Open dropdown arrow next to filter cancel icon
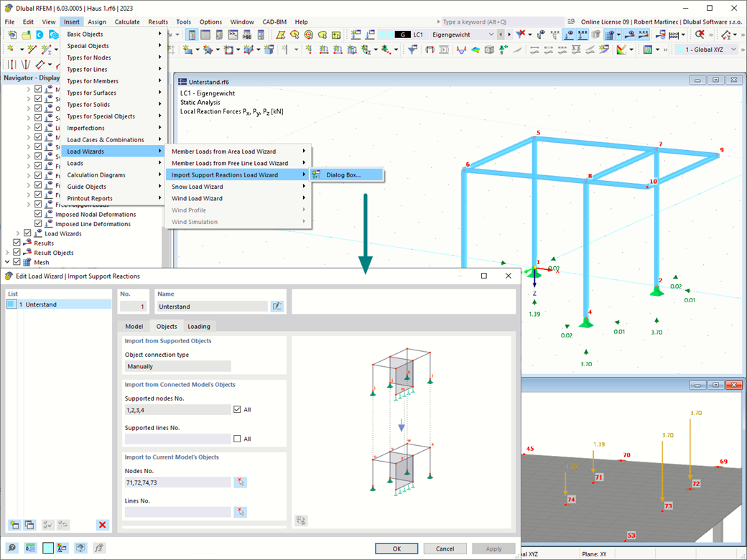The height and width of the screenshot is (560, 747). pos(530,34)
